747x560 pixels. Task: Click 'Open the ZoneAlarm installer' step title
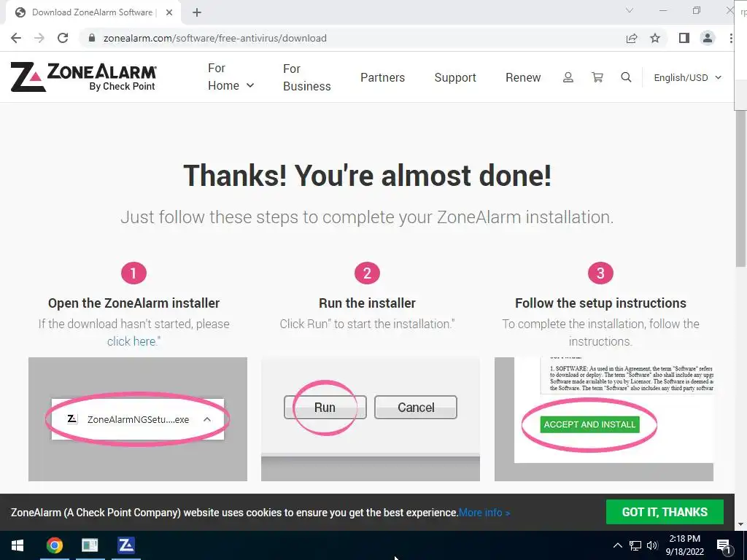[134, 303]
